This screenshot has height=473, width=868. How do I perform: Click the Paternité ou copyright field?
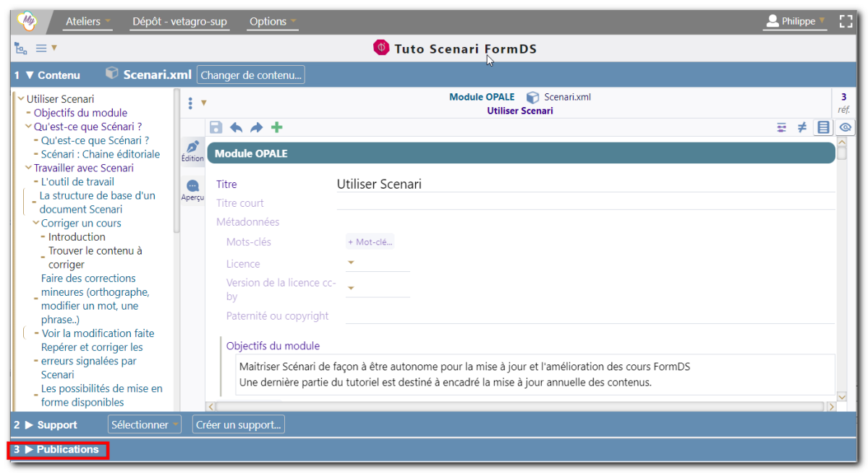click(590, 316)
